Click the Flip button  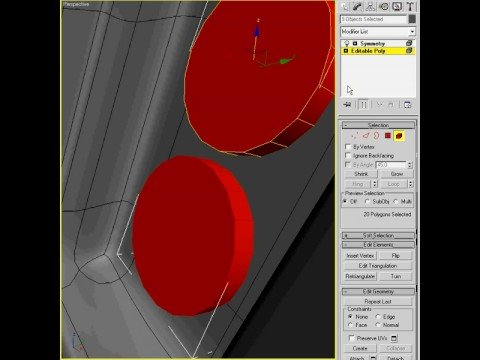pos(396,256)
